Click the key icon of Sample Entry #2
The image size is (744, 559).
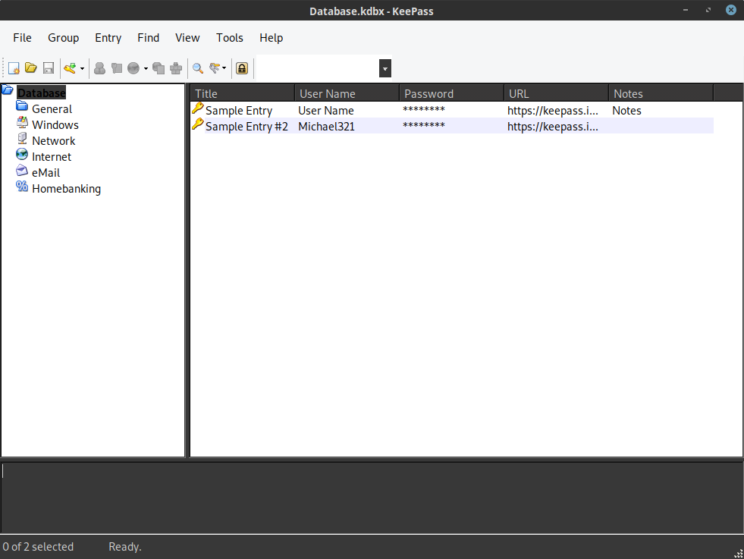click(198, 125)
